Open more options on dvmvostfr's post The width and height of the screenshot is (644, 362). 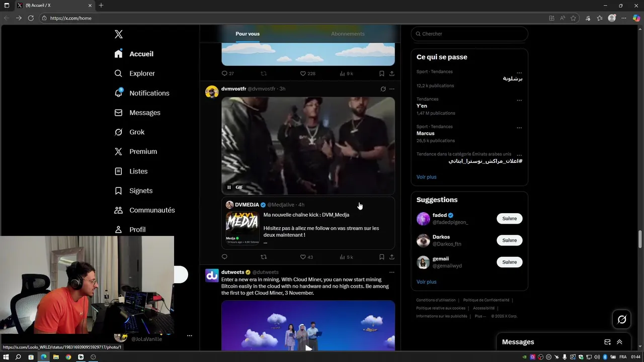pyautogui.click(x=392, y=89)
